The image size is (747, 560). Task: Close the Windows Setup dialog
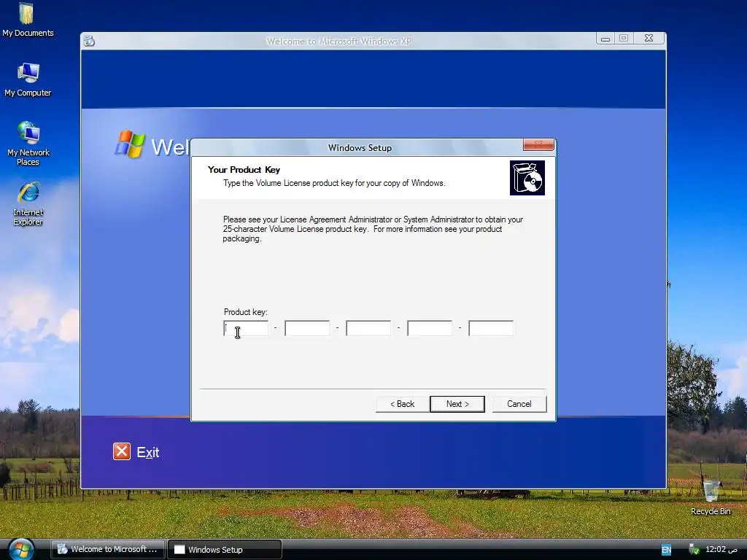click(x=538, y=144)
